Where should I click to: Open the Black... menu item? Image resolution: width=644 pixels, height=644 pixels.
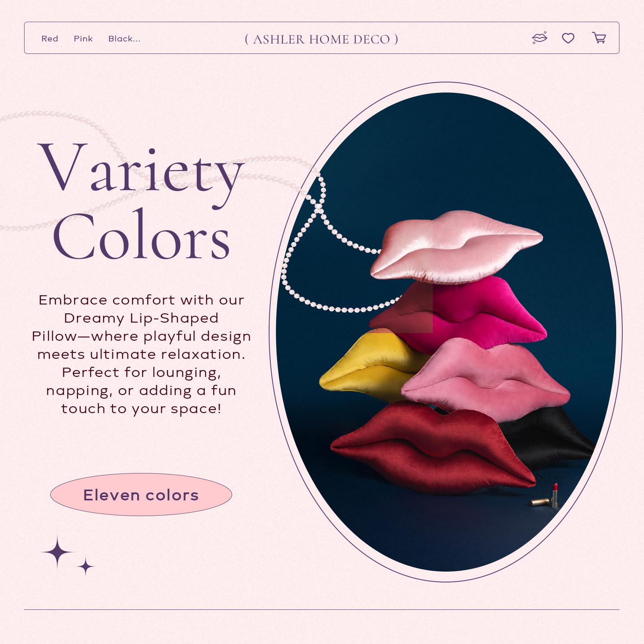coord(124,39)
